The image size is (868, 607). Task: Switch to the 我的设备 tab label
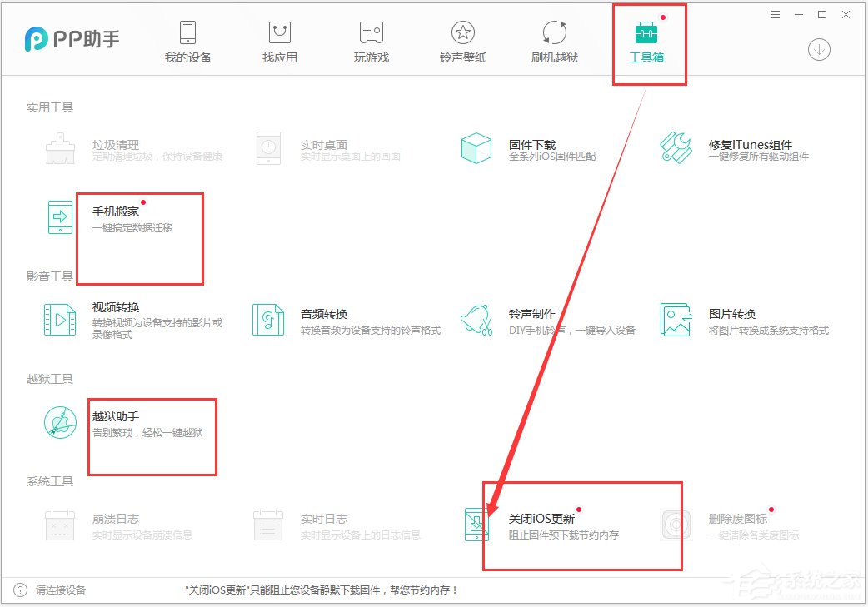coord(187,57)
